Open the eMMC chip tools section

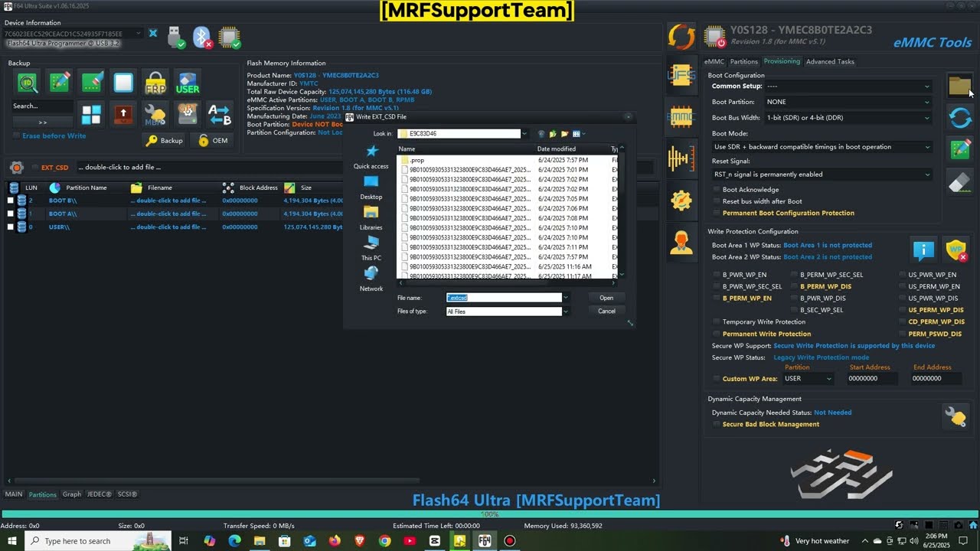(x=681, y=117)
